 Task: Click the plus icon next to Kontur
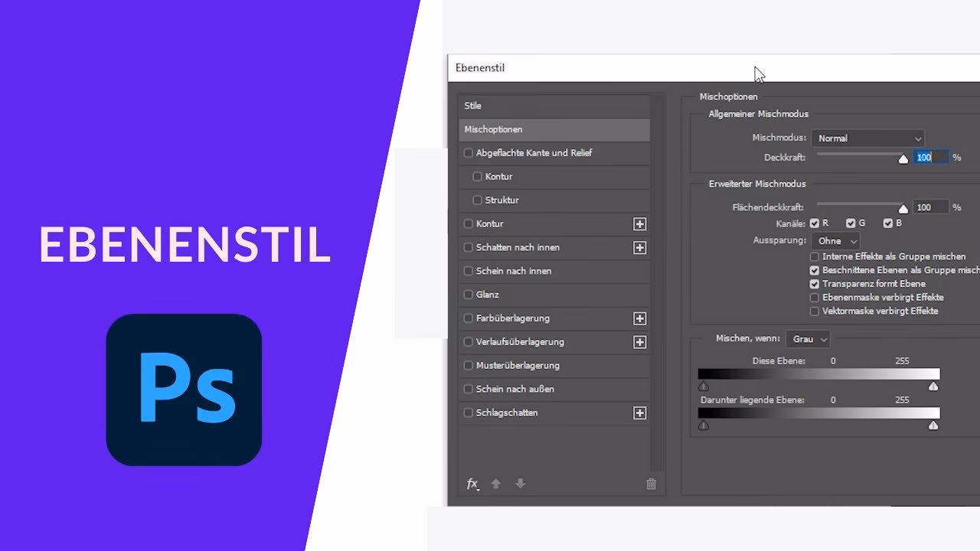(x=640, y=223)
